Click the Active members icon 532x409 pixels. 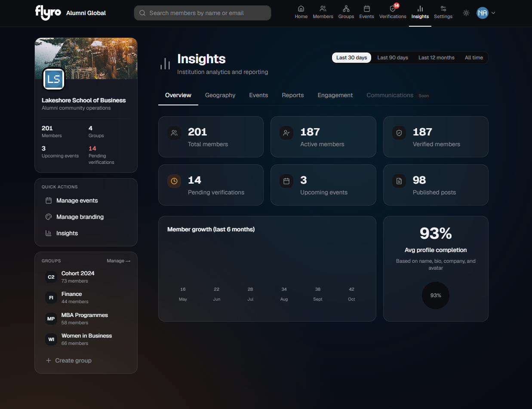coord(286,133)
